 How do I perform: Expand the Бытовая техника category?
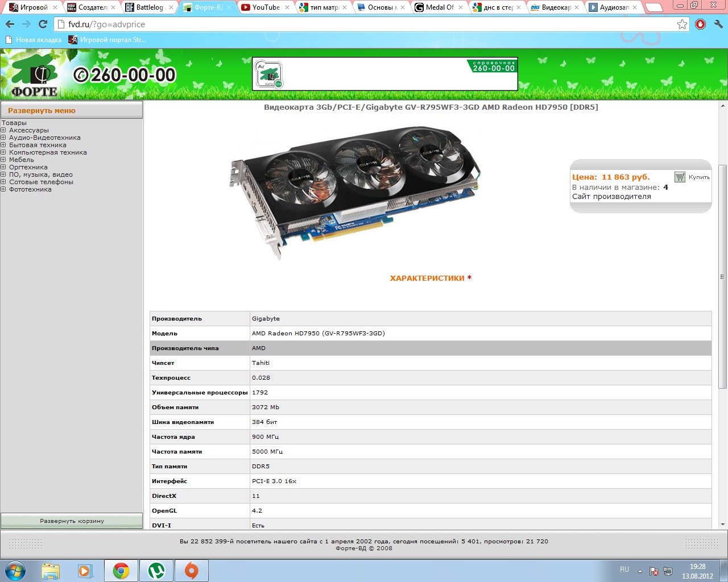coord(3,145)
